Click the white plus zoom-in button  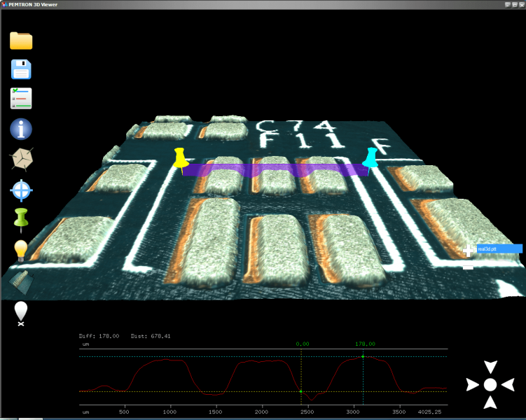(468, 251)
